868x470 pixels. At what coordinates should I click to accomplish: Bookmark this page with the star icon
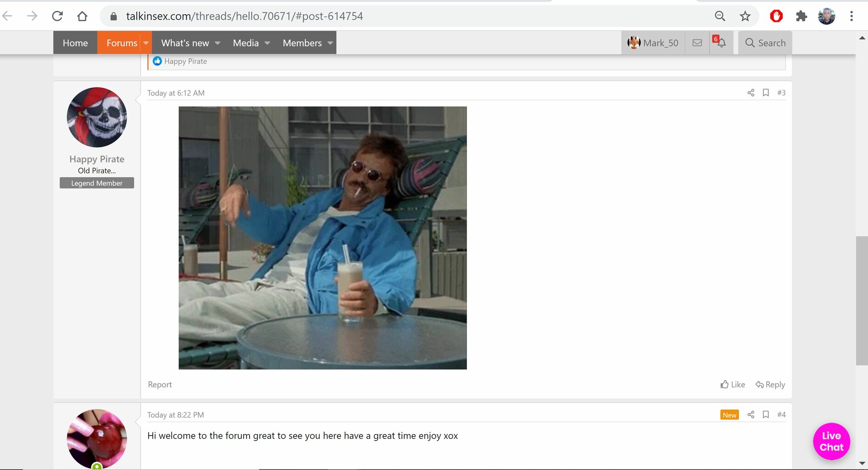pos(745,16)
